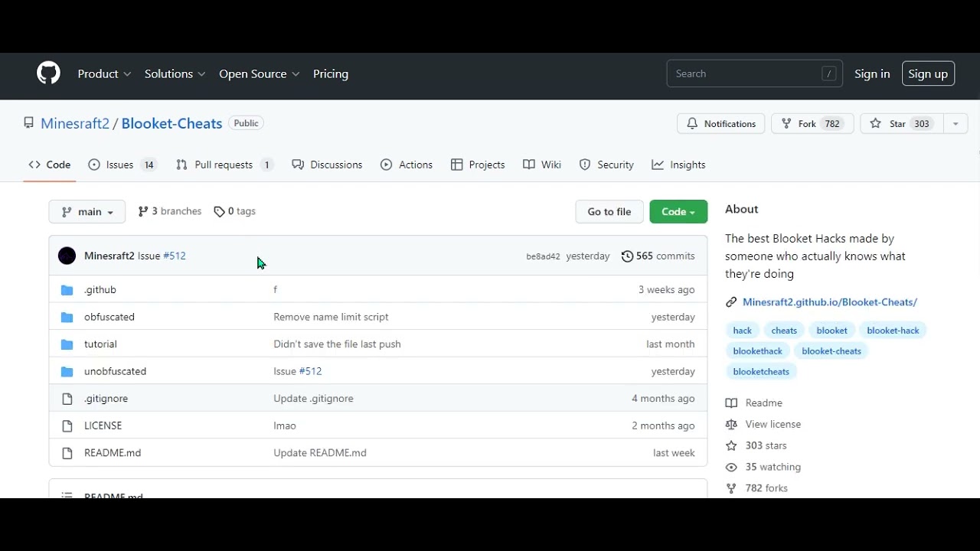Screen dimensions: 980x551
Task: Click the file icon for README.md
Action: [67, 453]
